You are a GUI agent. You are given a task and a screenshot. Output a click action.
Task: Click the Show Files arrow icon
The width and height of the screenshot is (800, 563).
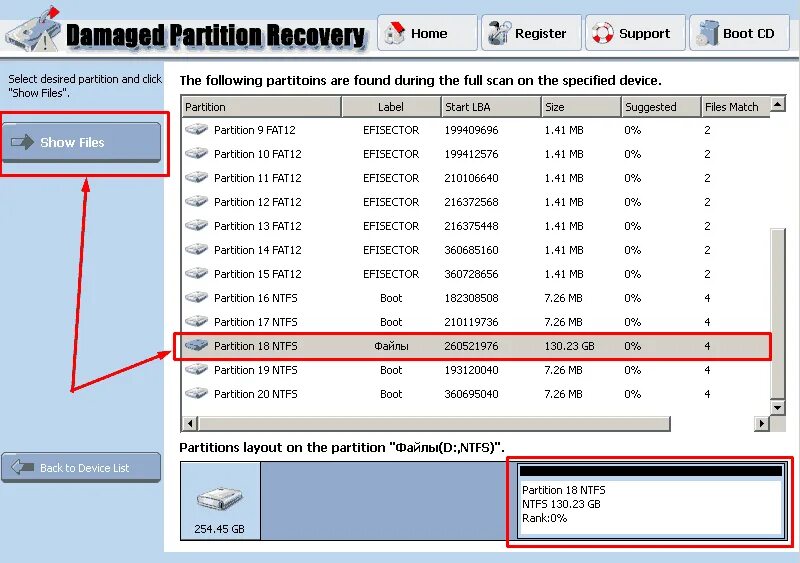coord(22,142)
